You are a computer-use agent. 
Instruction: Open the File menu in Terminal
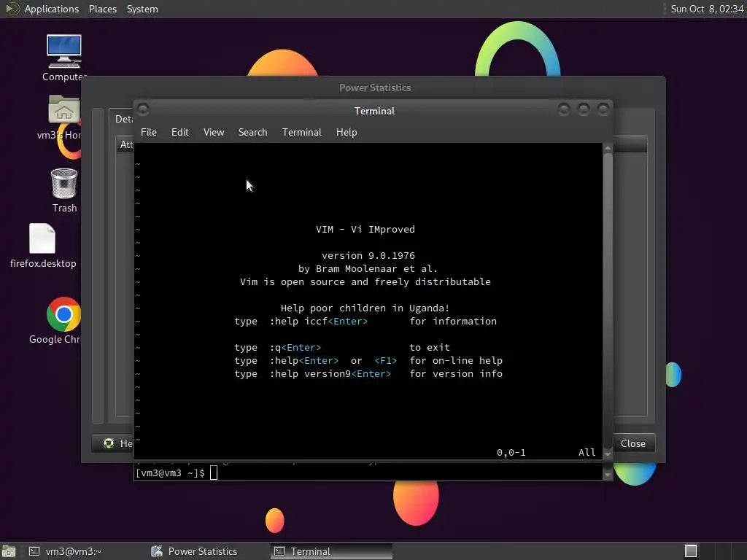click(x=149, y=133)
